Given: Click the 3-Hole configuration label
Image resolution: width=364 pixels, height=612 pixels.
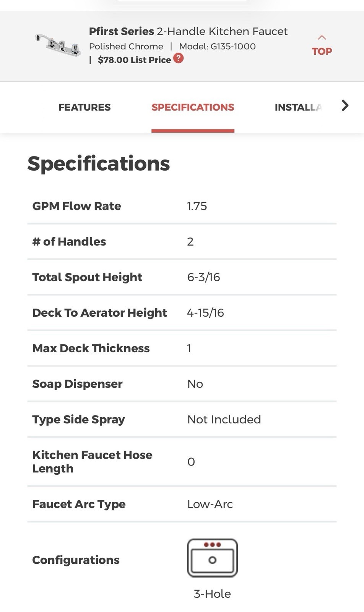Looking at the screenshot, I should pos(212,594).
